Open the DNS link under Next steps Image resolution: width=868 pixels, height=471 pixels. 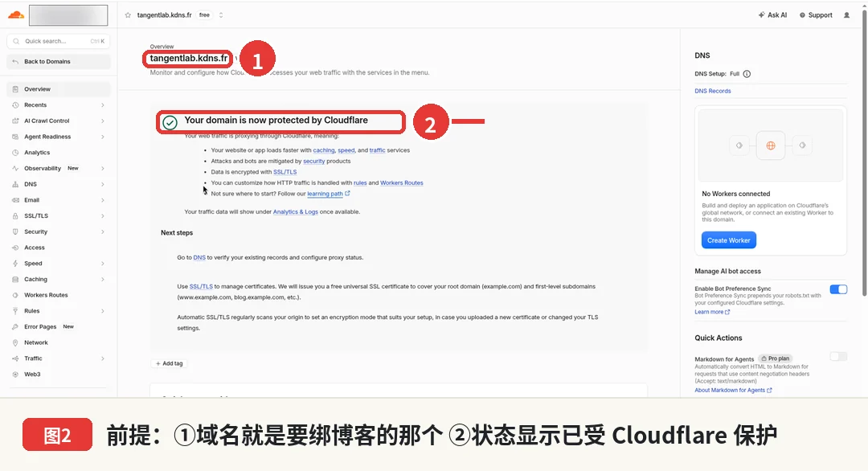199,257
